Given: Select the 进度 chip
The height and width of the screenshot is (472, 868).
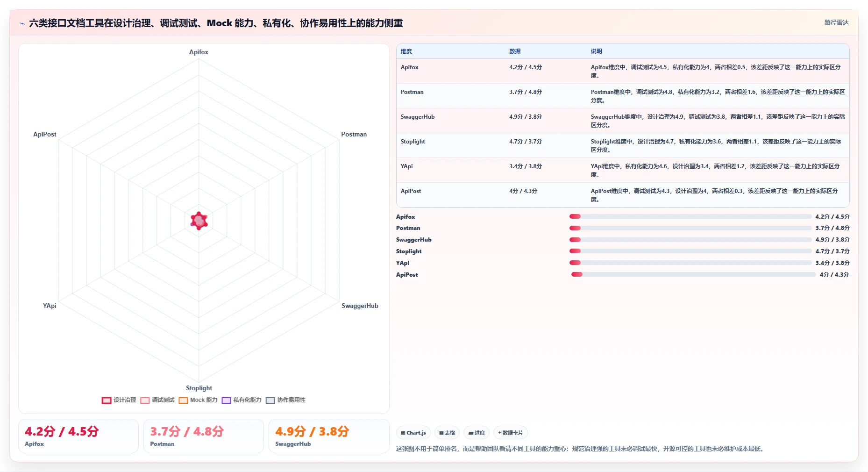Looking at the screenshot, I should [477, 433].
